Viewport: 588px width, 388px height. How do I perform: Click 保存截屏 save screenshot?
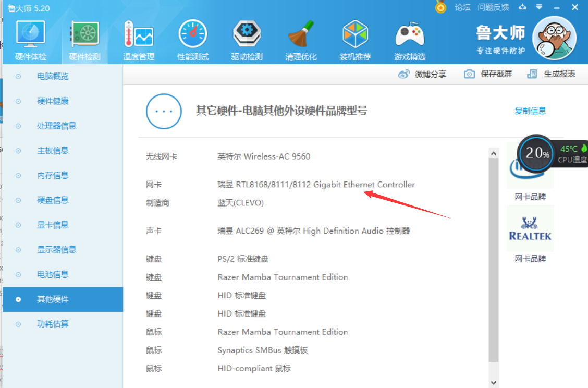click(488, 74)
